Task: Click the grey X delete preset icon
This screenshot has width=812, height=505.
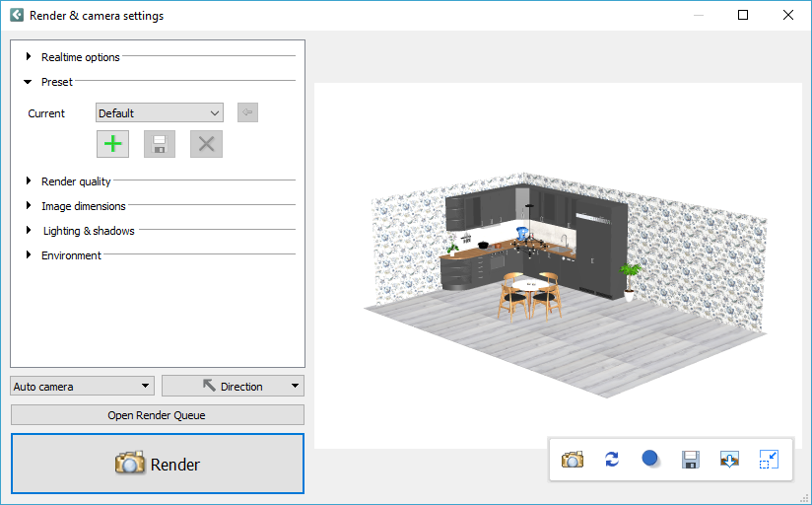Action: point(206,144)
